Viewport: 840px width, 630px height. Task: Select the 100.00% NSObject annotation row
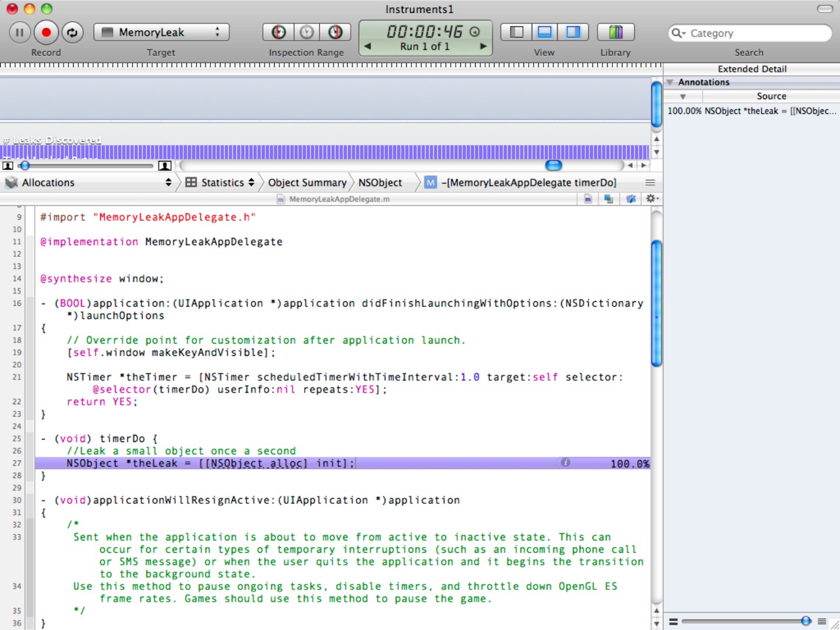point(752,111)
